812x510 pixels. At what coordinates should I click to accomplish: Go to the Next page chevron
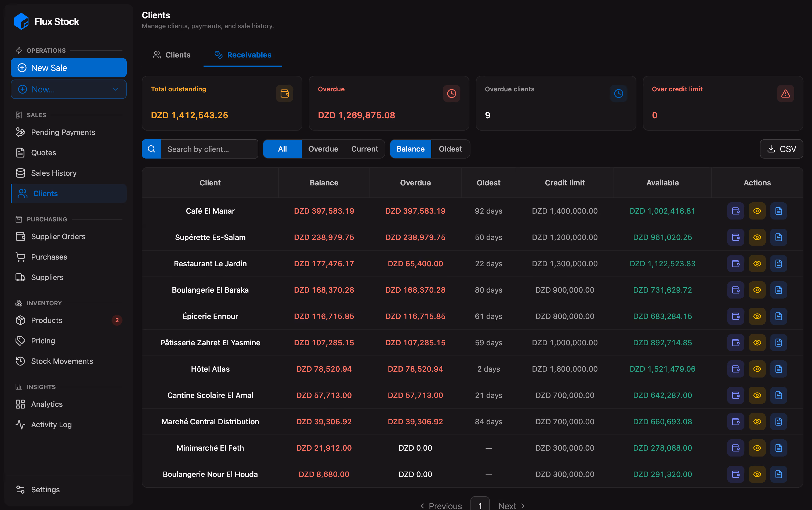click(x=523, y=506)
